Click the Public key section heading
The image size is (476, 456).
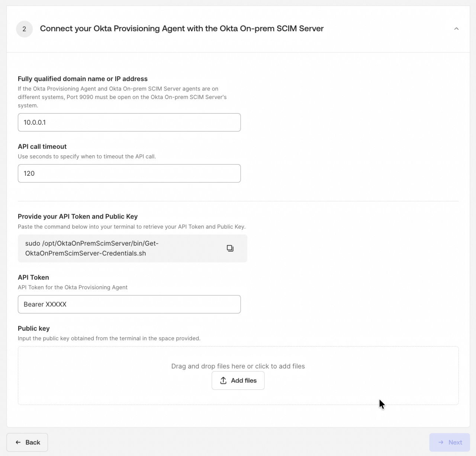[x=33, y=328]
